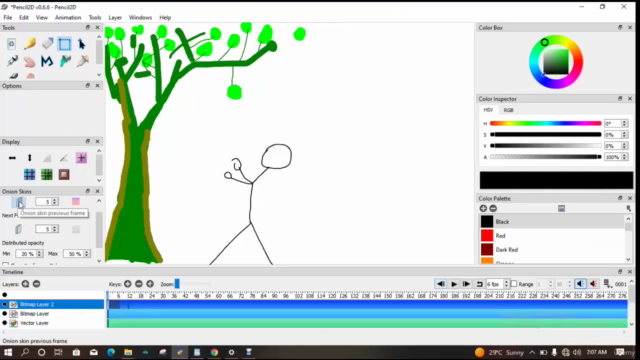Toggle loop playback
The height and width of the screenshot is (360, 640).
coord(479,284)
